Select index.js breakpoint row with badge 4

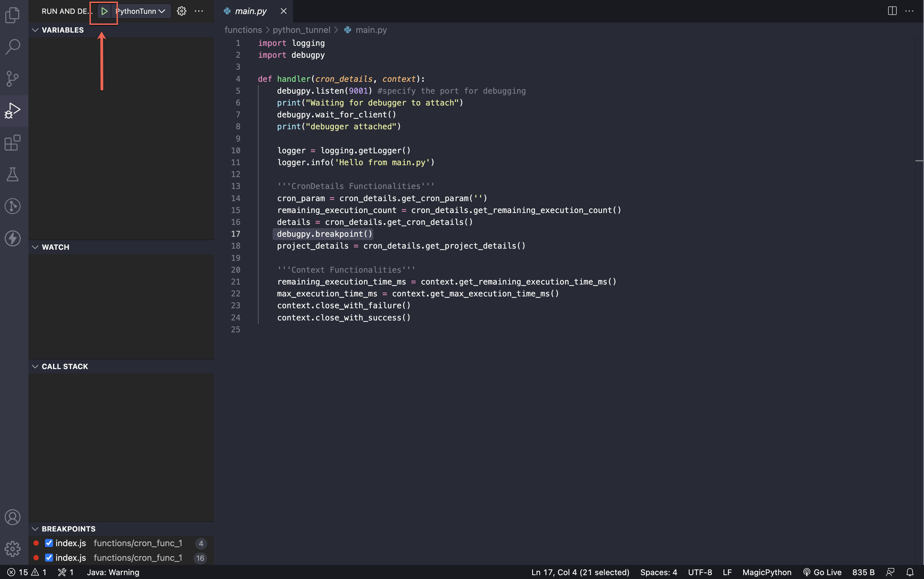[121, 543]
